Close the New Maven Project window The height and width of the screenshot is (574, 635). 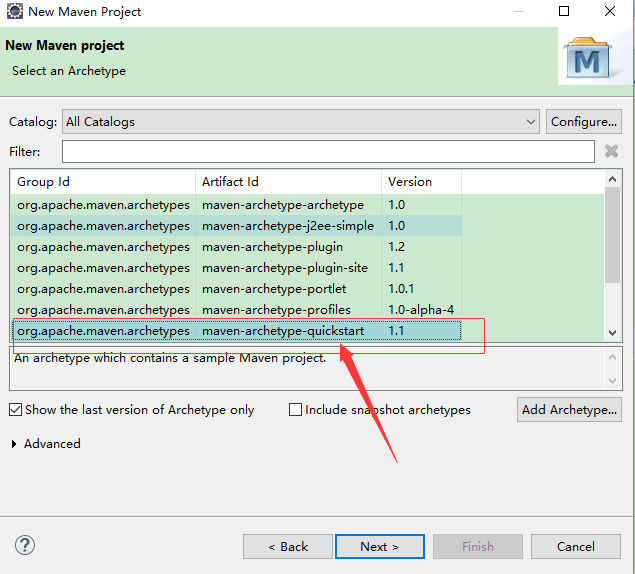tap(610, 11)
